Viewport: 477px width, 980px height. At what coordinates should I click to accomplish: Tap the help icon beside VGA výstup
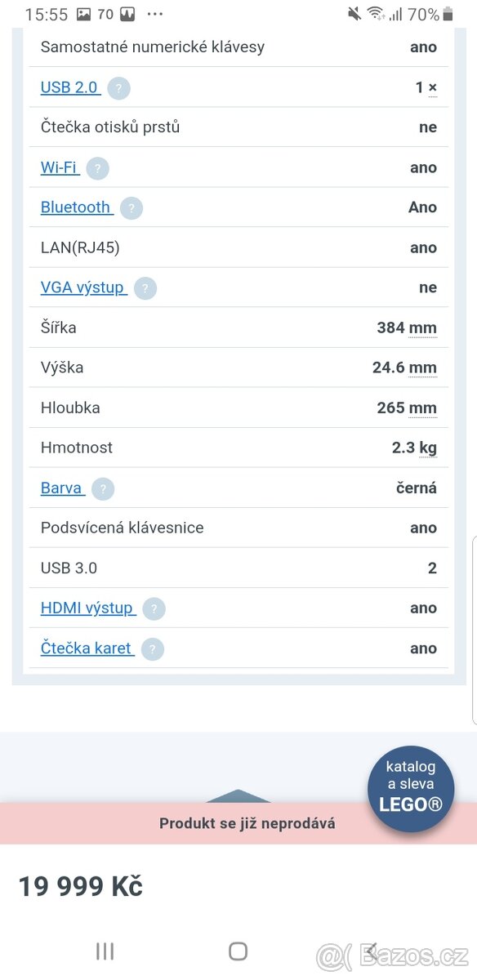coord(144,287)
